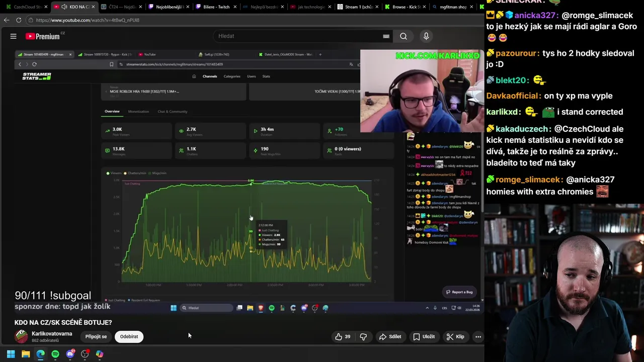Create a clip with Klip
This screenshot has height=362, width=644.
pyautogui.click(x=455, y=337)
